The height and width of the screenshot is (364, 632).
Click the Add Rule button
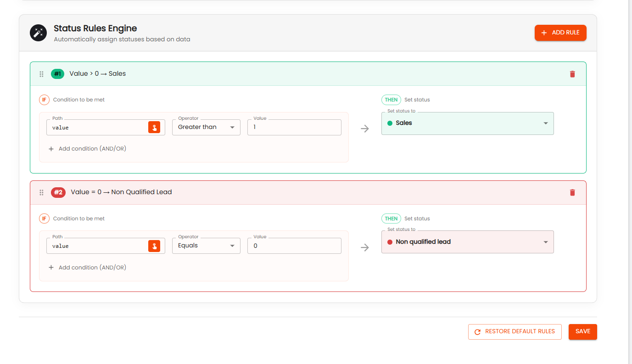pyautogui.click(x=560, y=33)
